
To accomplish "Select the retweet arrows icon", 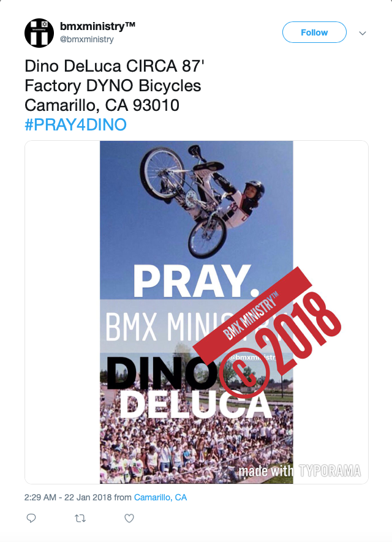I will [79, 518].
